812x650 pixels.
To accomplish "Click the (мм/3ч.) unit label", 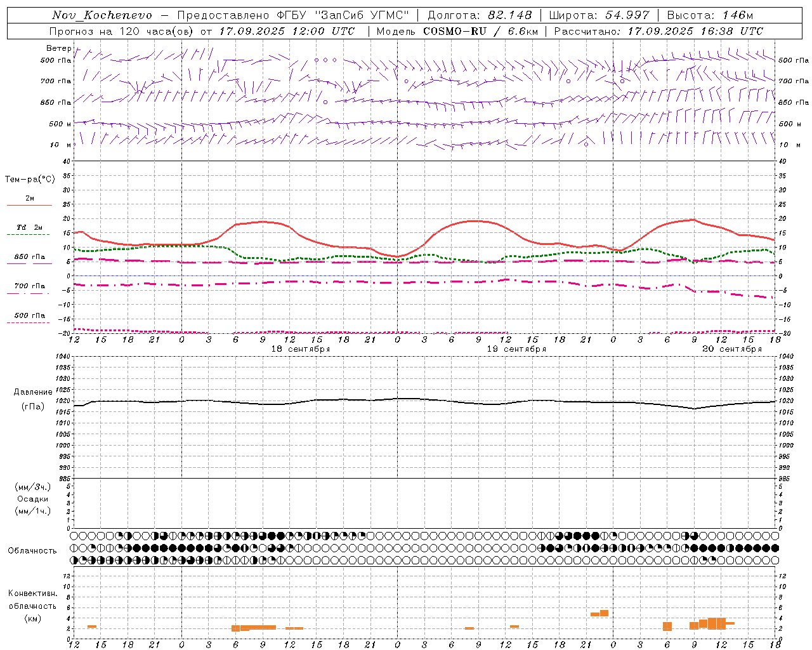I will coord(33,487).
